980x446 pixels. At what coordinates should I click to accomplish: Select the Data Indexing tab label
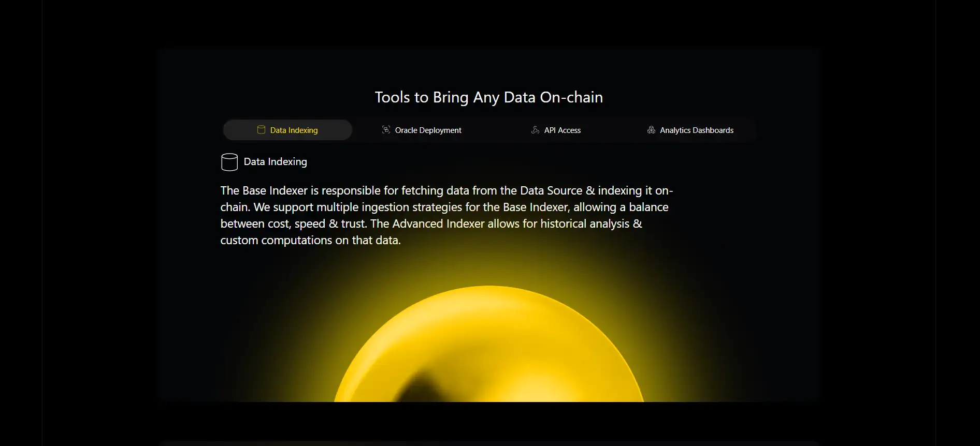point(294,130)
